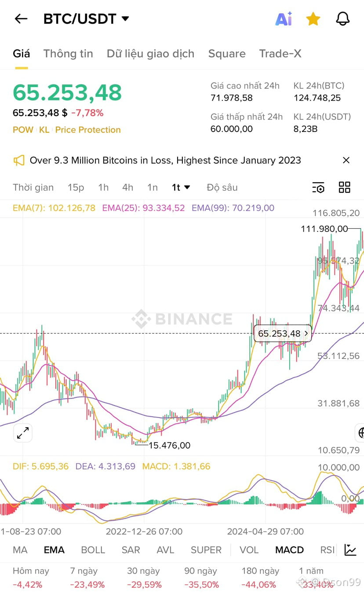The height and width of the screenshot is (593, 364).
Task: Open the AI assistant icon
Action: point(284,18)
